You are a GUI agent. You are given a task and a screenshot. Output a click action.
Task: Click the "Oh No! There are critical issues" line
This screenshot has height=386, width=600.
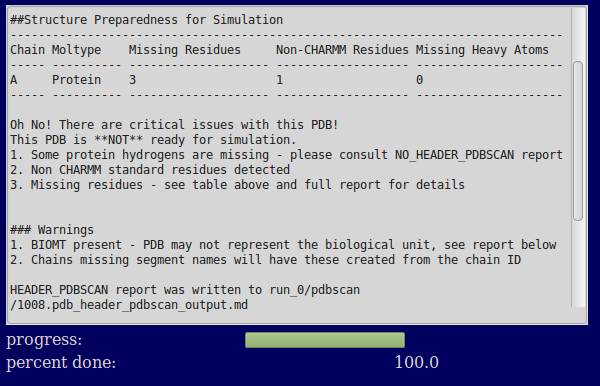[174, 125]
